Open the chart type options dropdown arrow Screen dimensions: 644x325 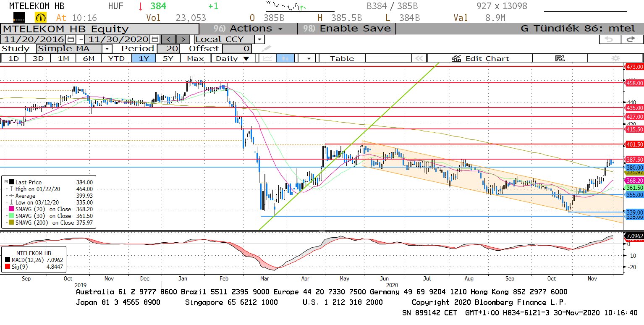coord(309,58)
